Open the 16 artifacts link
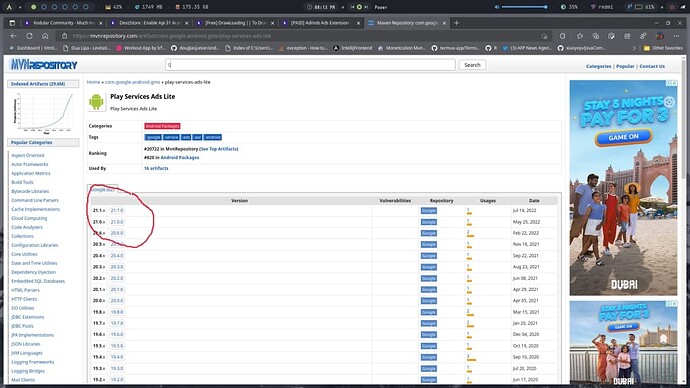This screenshot has width=690, height=388. (x=156, y=168)
